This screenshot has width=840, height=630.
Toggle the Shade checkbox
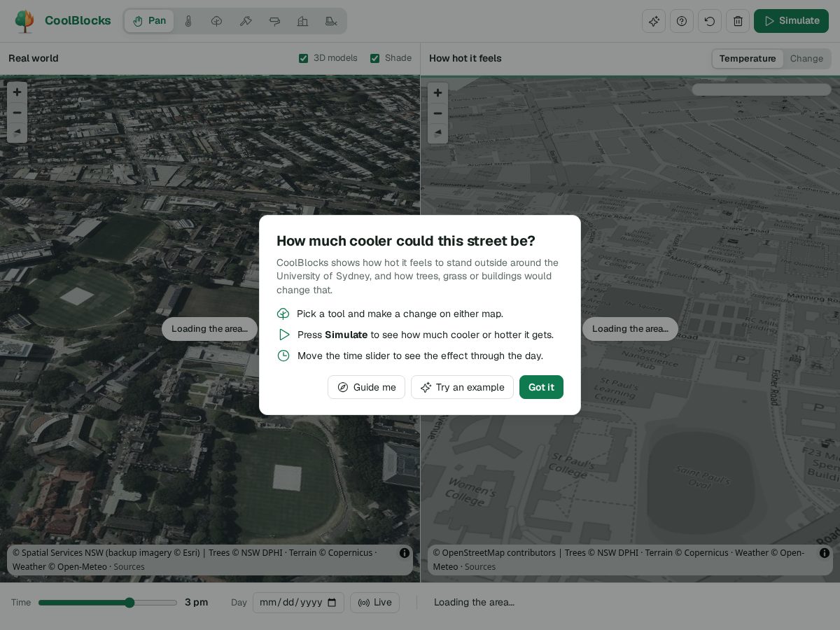(374, 58)
